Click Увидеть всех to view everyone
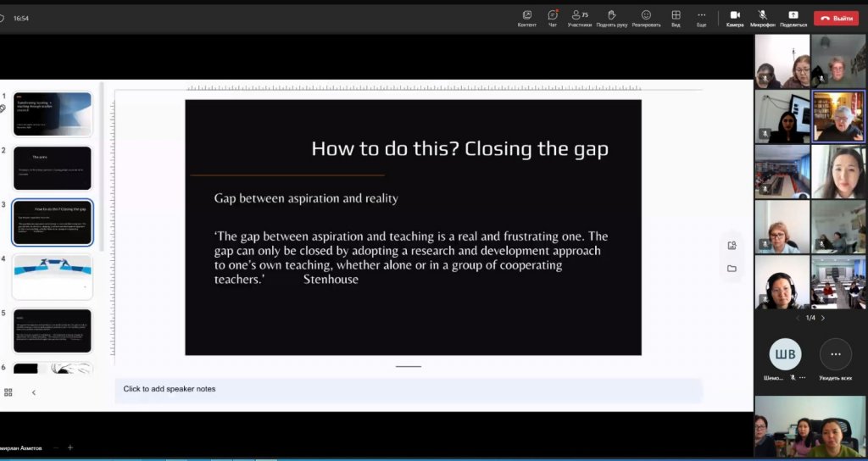Image resolution: width=868 pixels, height=461 pixels. click(x=835, y=354)
